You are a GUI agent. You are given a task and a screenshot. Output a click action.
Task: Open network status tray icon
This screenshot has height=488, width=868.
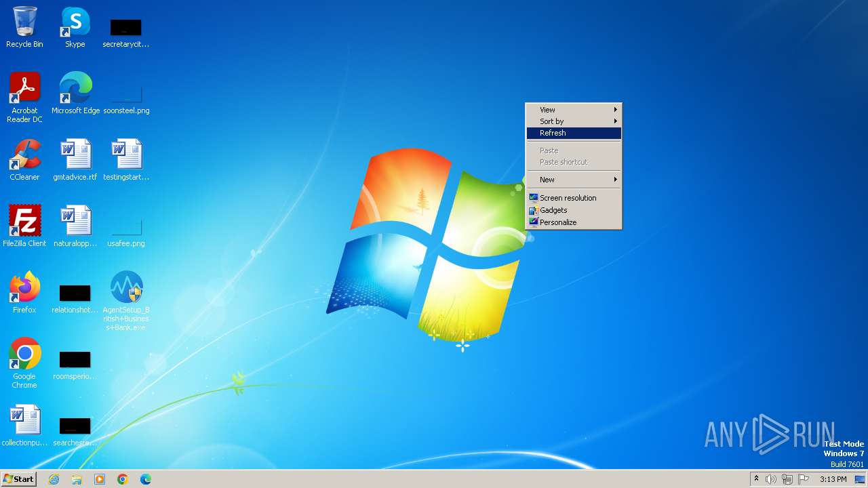(787, 479)
